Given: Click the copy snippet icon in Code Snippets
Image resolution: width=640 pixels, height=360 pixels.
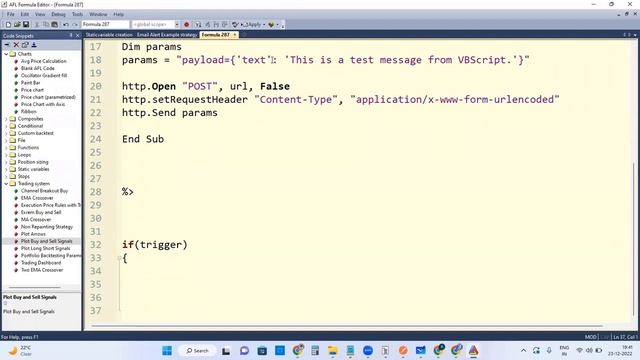Looking at the screenshot, I should coord(25,45).
